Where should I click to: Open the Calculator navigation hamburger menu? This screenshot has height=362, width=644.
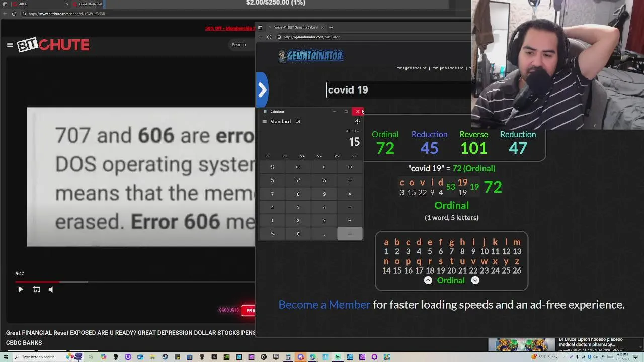click(265, 121)
